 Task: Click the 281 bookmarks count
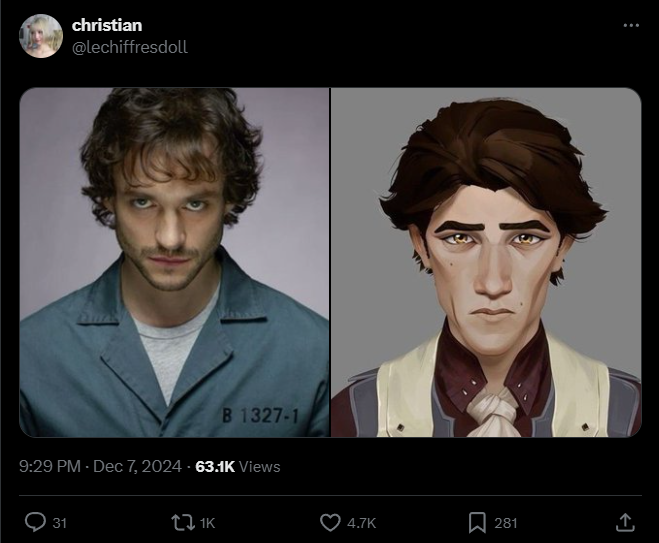click(x=506, y=522)
